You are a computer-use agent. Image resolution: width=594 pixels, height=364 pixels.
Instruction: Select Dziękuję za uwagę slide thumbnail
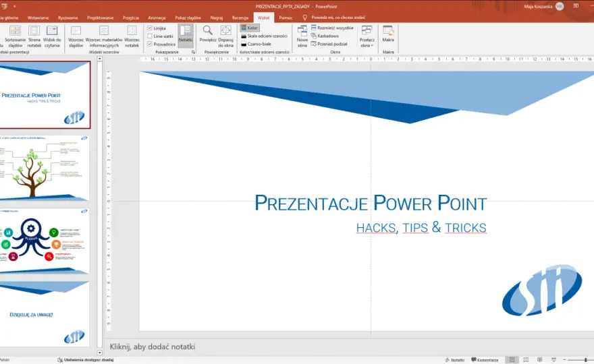(45, 313)
